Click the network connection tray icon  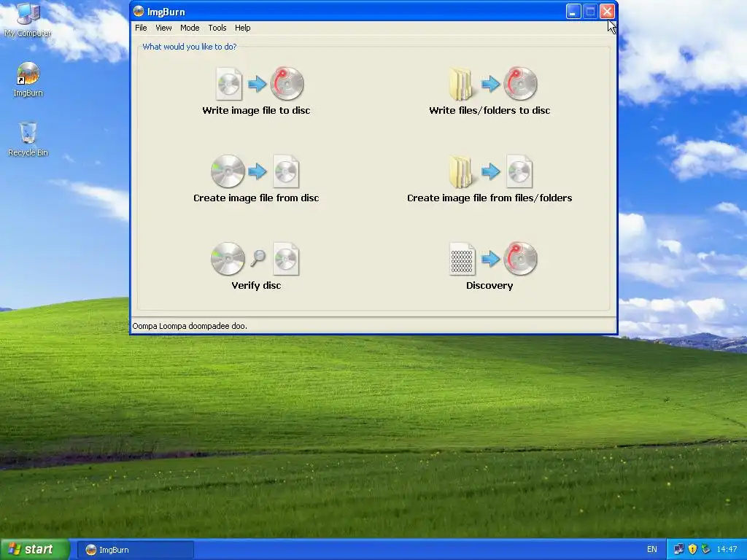coord(679,549)
